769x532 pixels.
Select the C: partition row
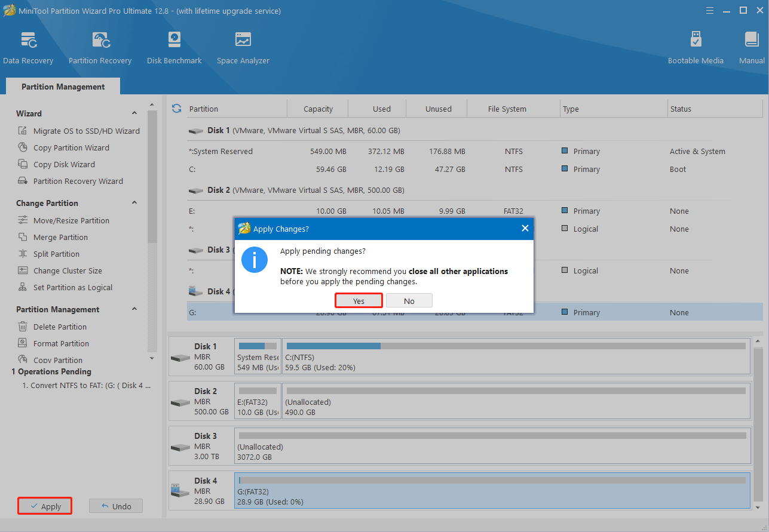[x=475, y=169]
